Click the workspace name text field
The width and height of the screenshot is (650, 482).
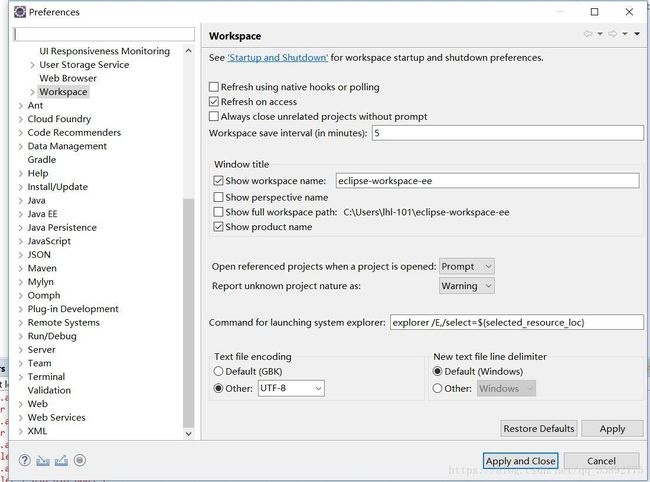click(487, 181)
